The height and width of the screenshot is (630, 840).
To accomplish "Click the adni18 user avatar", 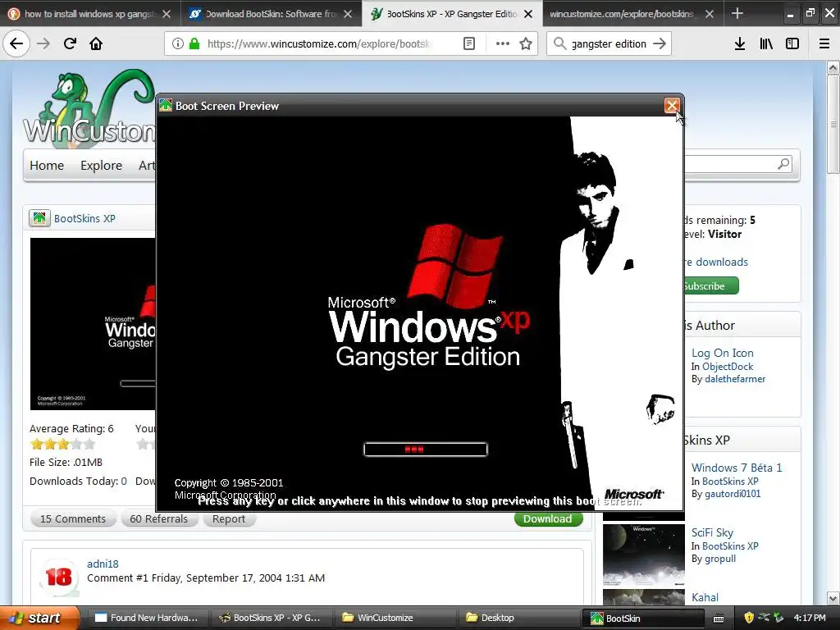I will pyautogui.click(x=59, y=577).
